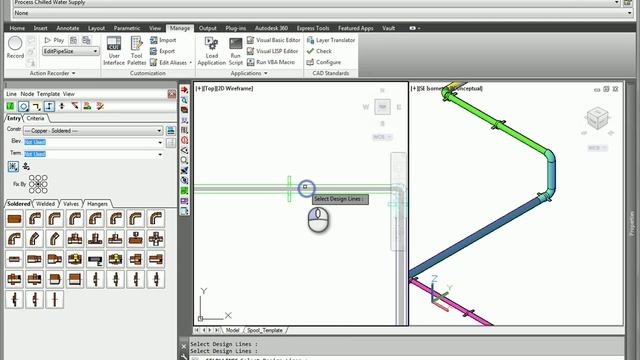640x360 pixels.
Task: Click the Check standards button
Action: click(x=319, y=51)
